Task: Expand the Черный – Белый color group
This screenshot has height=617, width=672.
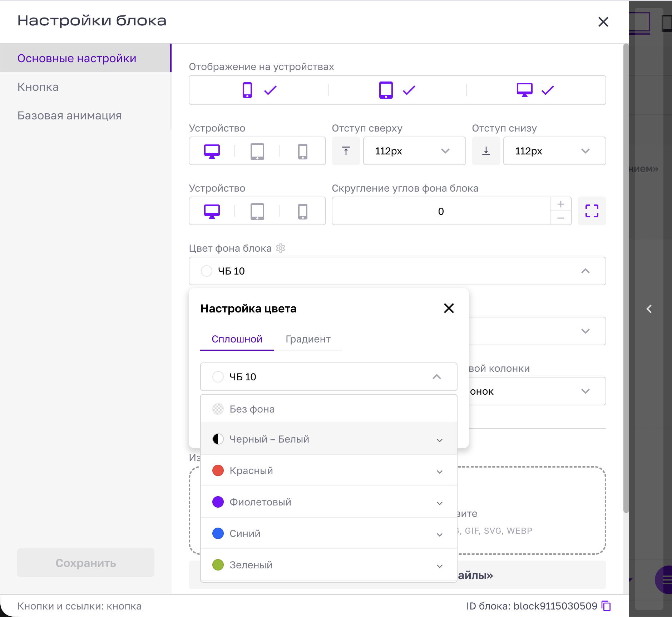Action: pos(329,439)
